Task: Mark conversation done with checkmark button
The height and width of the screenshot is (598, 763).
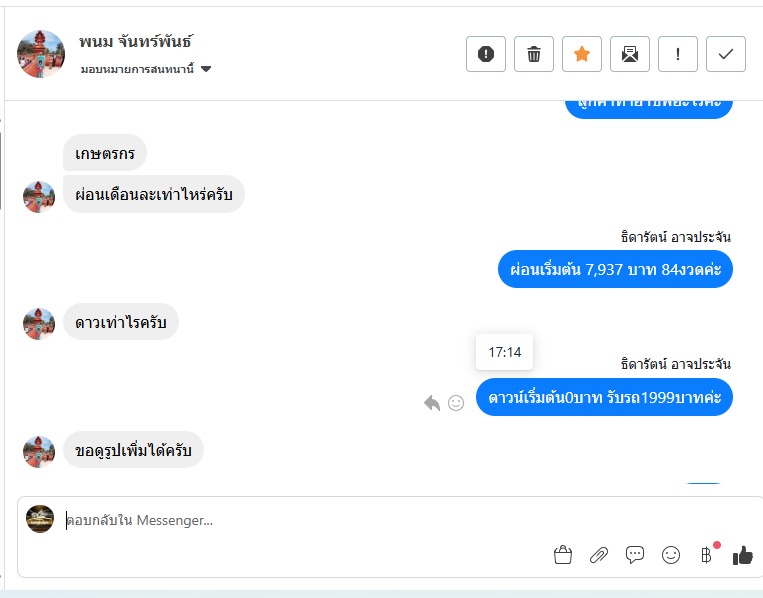Action: pyautogui.click(x=726, y=54)
